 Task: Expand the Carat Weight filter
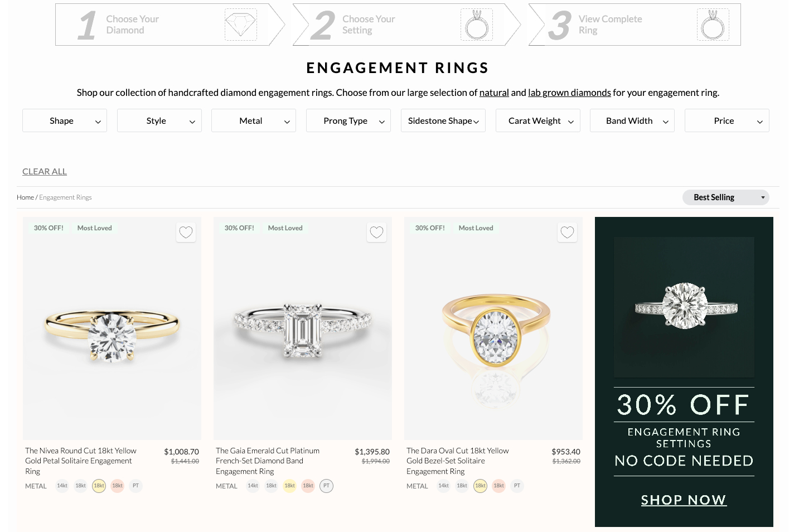pyautogui.click(x=537, y=120)
